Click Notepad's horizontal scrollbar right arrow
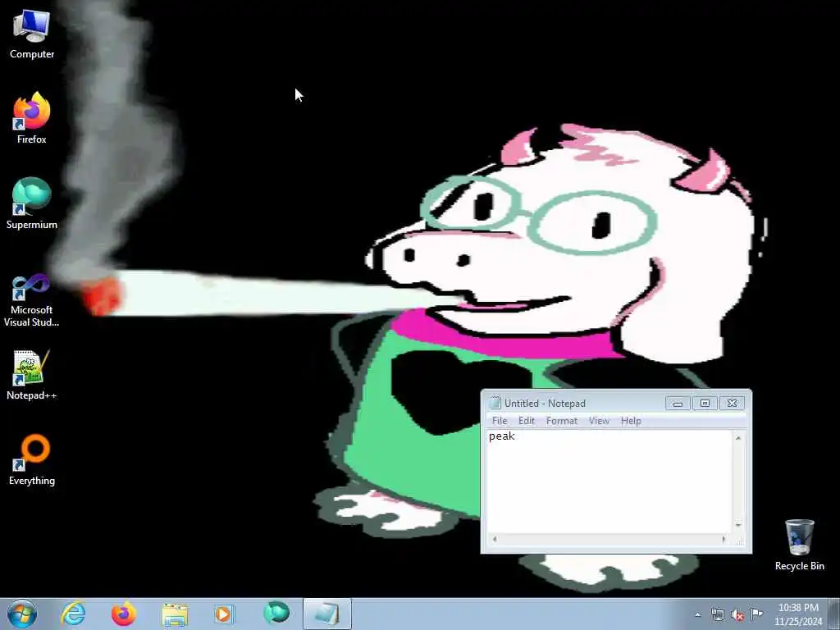The height and width of the screenshot is (630, 840). pos(724,539)
